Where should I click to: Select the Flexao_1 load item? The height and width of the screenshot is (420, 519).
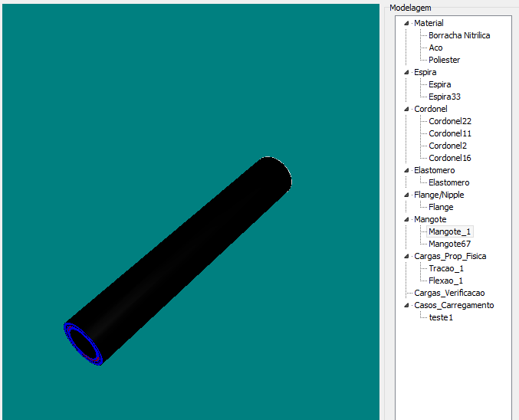(x=445, y=281)
